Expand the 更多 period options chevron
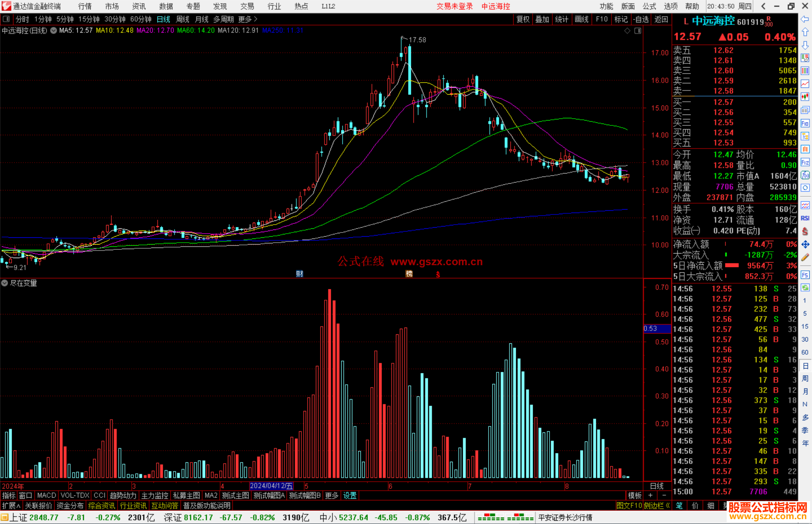 tap(256, 19)
